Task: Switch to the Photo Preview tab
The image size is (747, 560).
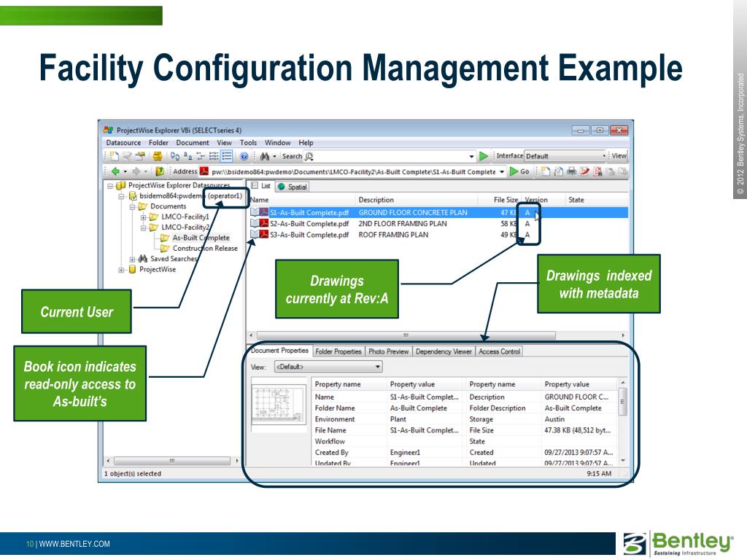Action: (x=388, y=351)
